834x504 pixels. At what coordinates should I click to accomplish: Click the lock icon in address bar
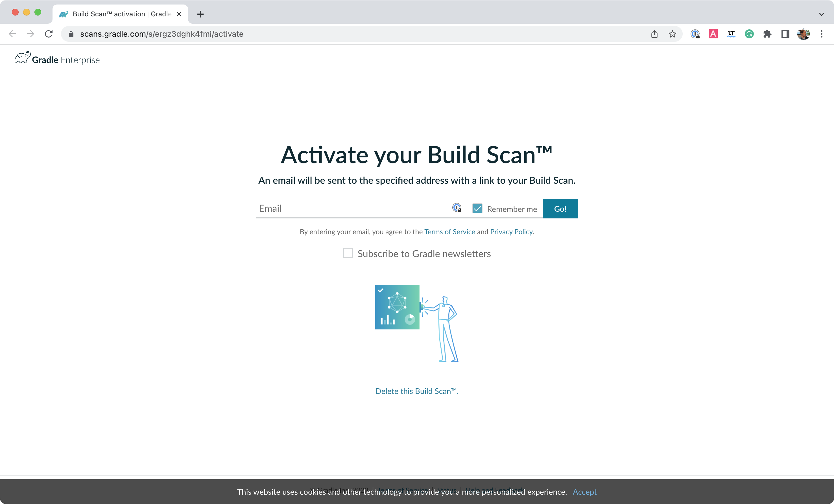(x=71, y=34)
